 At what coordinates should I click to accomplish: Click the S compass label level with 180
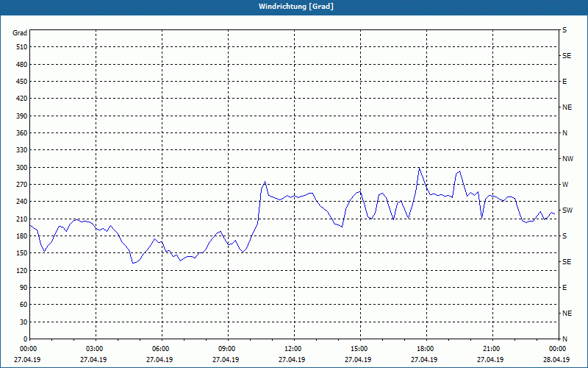click(564, 236)
